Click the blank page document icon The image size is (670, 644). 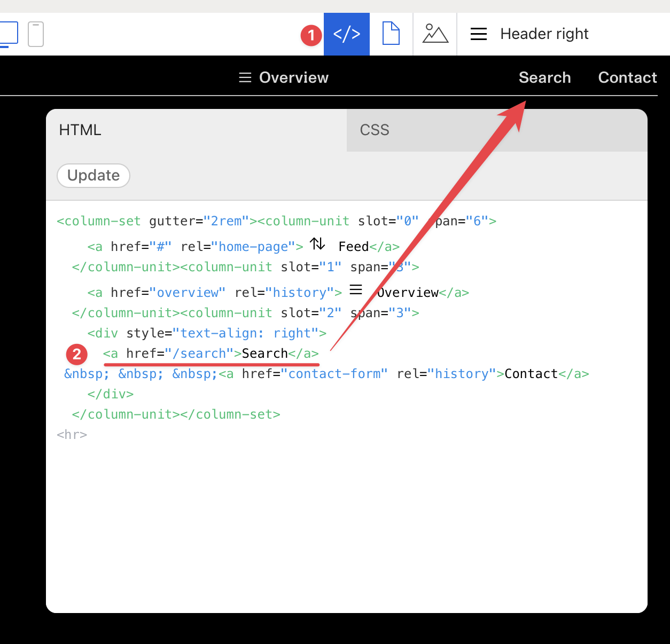pos(391,34)
